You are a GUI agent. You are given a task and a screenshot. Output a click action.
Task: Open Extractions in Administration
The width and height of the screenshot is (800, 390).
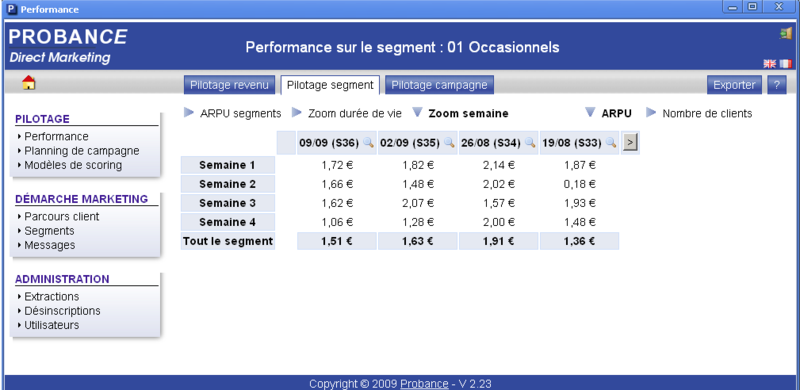coord(52,297)
